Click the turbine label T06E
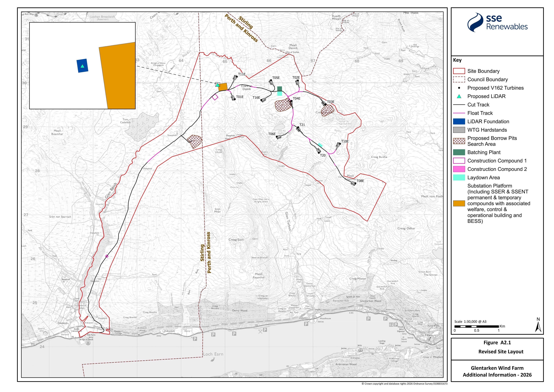Viewport: 554px width, 392px height. coord(272,134)
